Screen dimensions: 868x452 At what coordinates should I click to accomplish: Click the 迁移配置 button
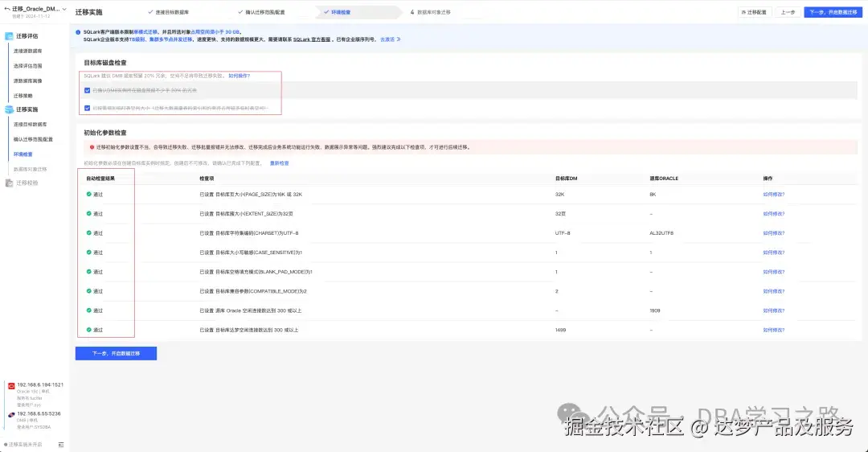tap(755, 12)
